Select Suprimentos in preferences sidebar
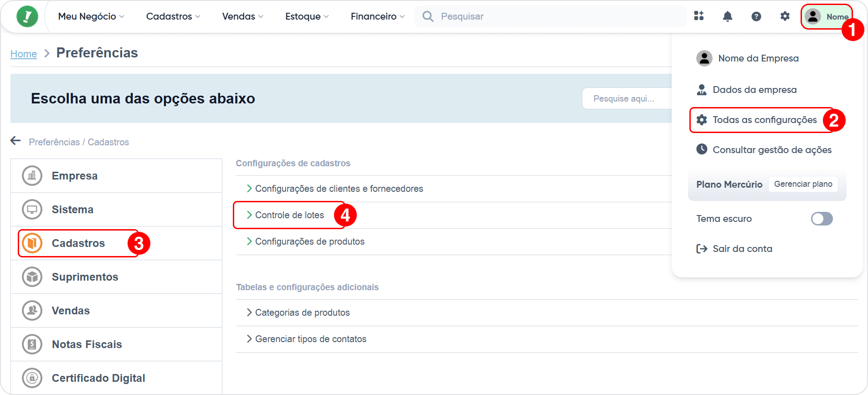The width and height of the screenshot is (868, 395). (116, 277)
